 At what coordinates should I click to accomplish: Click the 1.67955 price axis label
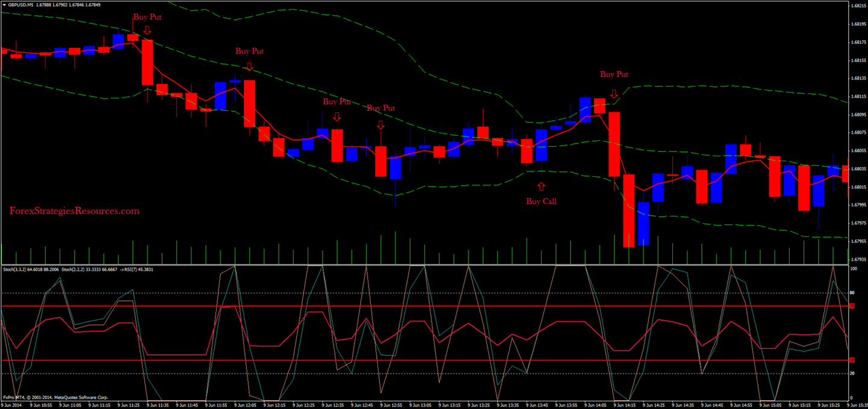(x=858, y=242)
